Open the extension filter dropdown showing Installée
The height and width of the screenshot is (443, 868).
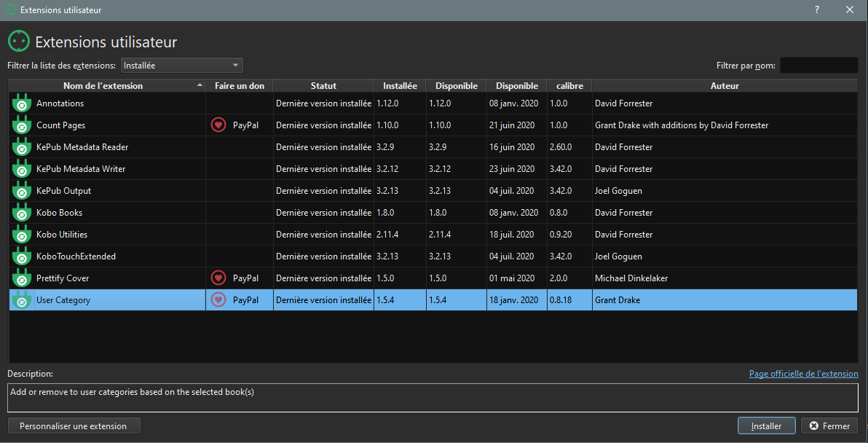181,66
